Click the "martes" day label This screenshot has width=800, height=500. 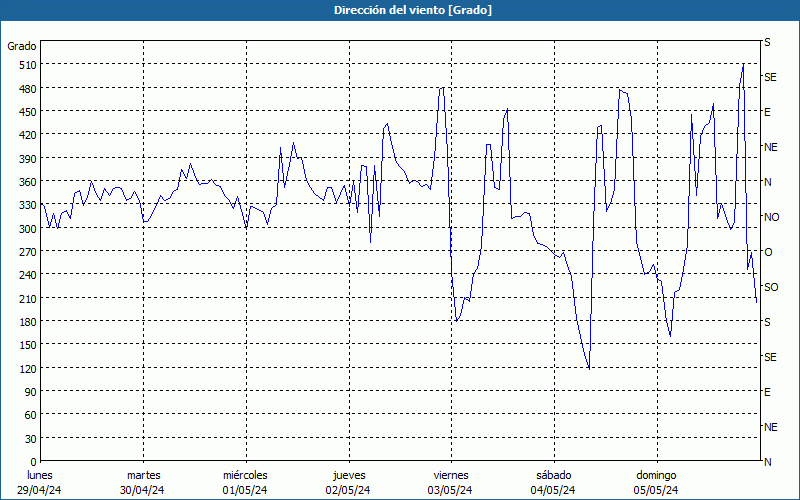(143, 476)
